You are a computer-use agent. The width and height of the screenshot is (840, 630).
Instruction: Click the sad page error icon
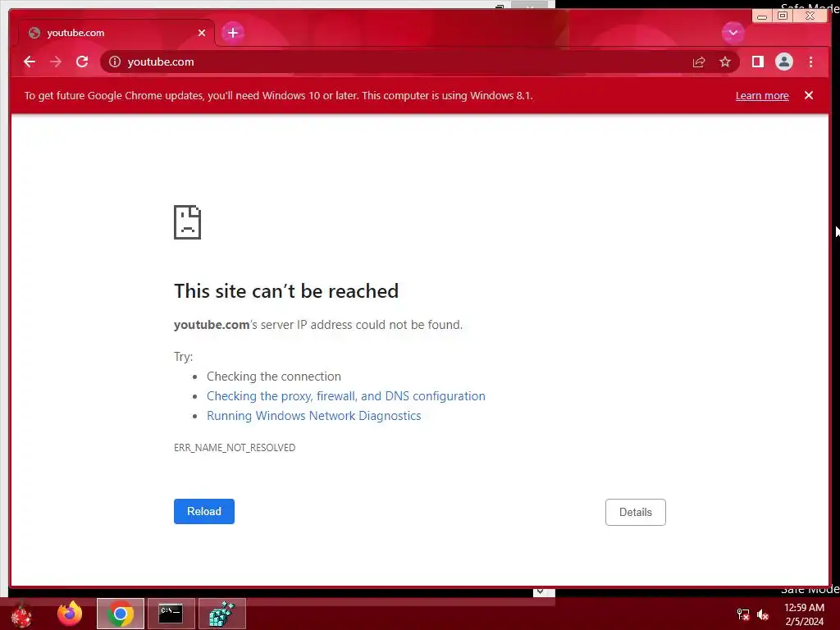coord(188,221)
